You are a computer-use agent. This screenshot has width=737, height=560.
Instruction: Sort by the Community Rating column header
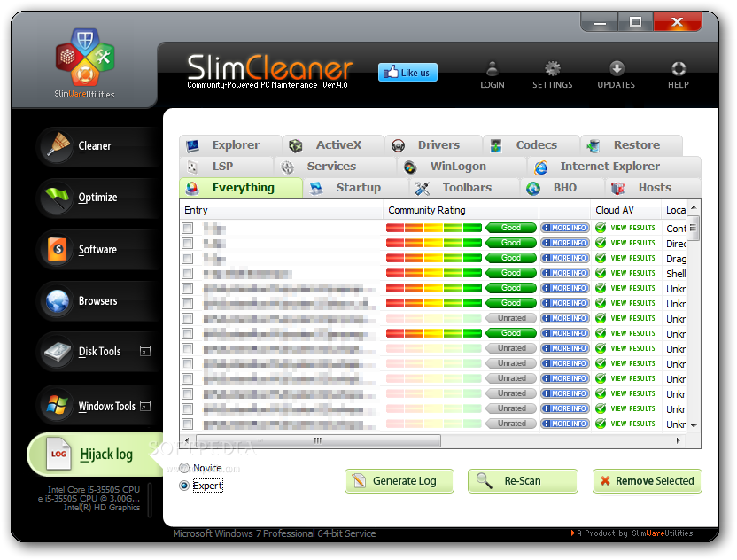point(461,210)
